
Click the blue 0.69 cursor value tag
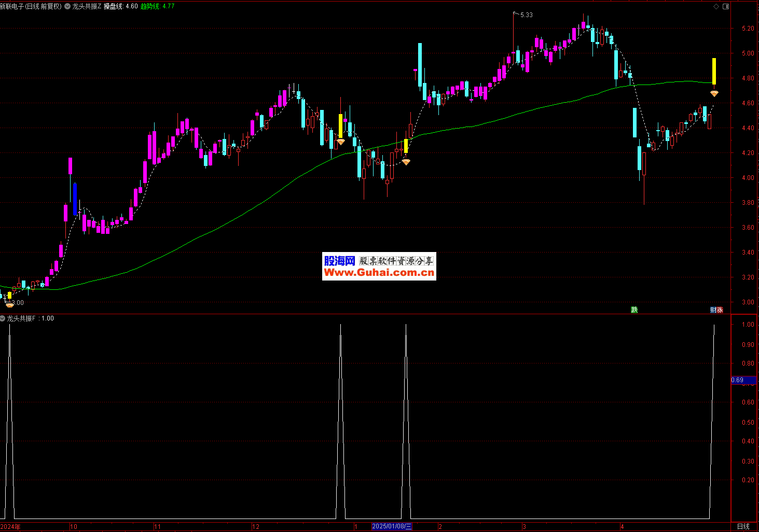click(x=743, y=380)
